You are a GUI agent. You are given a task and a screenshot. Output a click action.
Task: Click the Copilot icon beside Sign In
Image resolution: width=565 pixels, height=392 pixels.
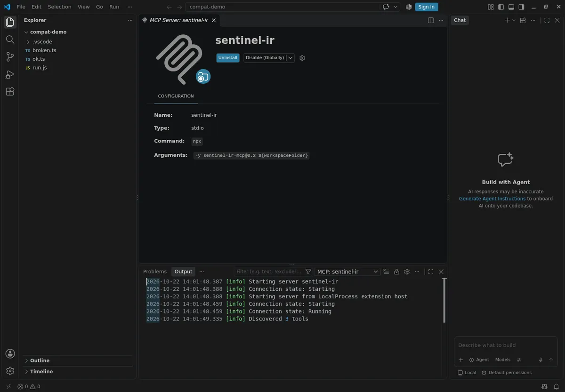pos(409,7)
